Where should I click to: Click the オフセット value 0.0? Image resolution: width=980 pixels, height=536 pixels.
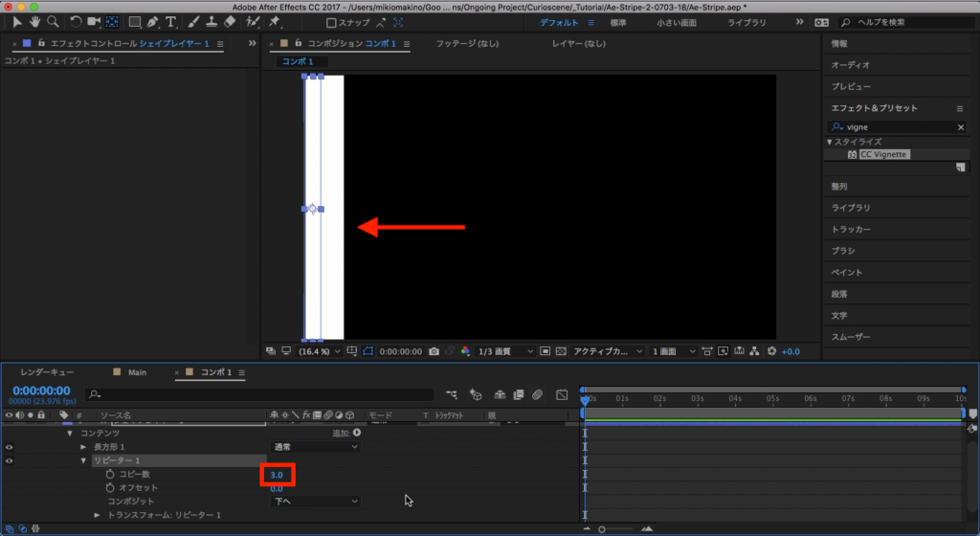click(277, 488)
